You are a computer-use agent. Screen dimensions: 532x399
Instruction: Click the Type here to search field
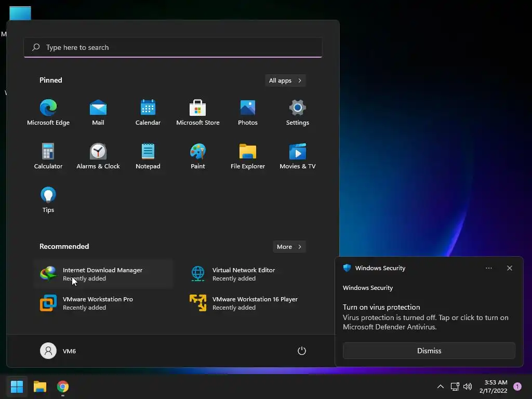tap(173, 47)
